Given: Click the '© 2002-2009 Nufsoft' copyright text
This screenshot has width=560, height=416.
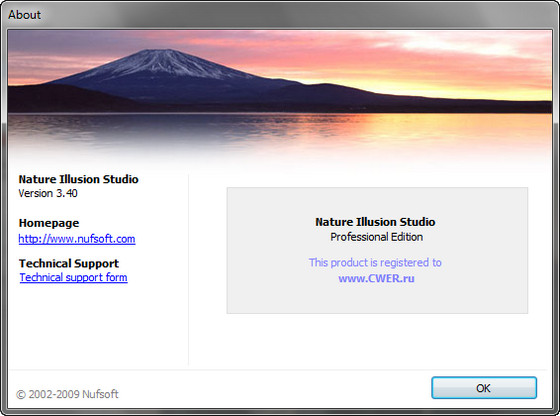Looking at the screenshot, I should coord(67,394).
